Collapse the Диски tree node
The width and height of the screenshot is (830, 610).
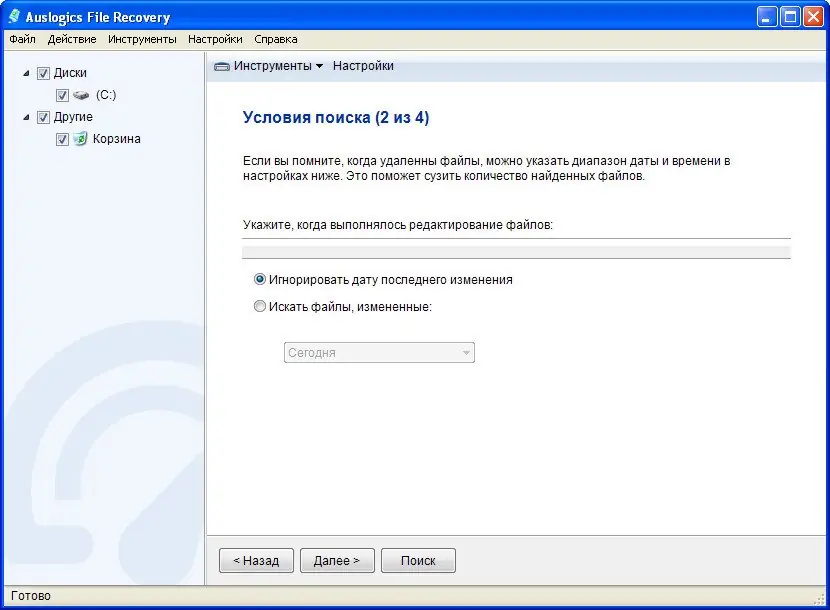pos(26,73)
